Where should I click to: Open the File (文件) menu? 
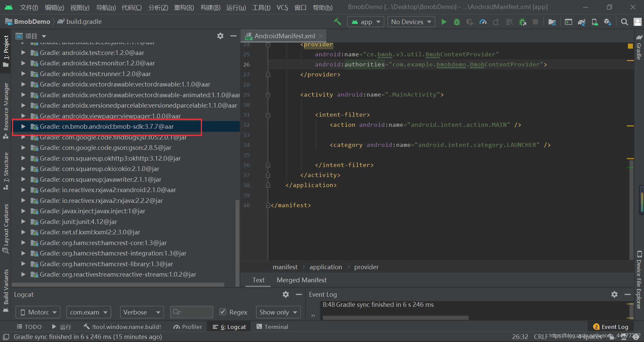[x=29, y=7]
